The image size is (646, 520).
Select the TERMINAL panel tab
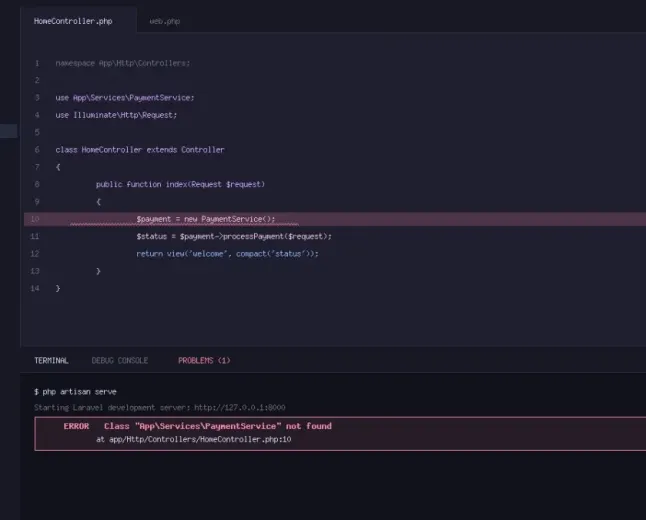point(51,361)
